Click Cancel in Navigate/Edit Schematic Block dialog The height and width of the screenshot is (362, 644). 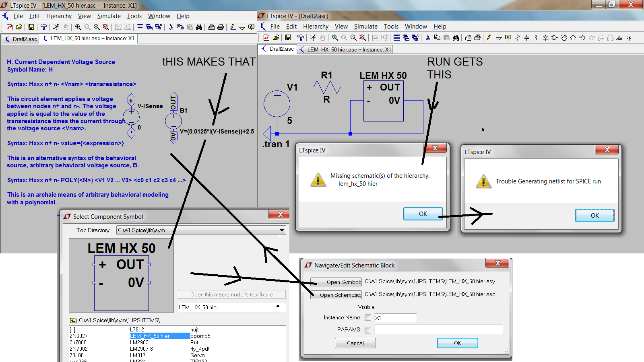(x=355, y=343)
